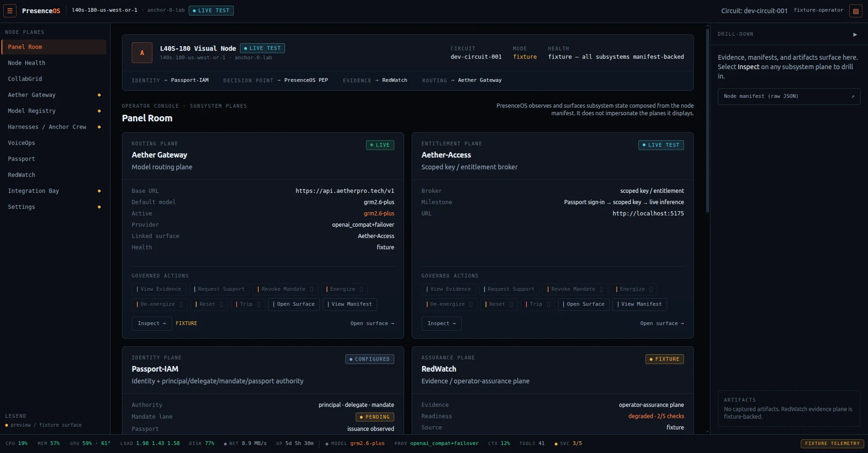The width and height of the screenshot is (868, 453).
Task: Click Open Surface button in Aether Gateway card
Action: (x=294, y=304)
